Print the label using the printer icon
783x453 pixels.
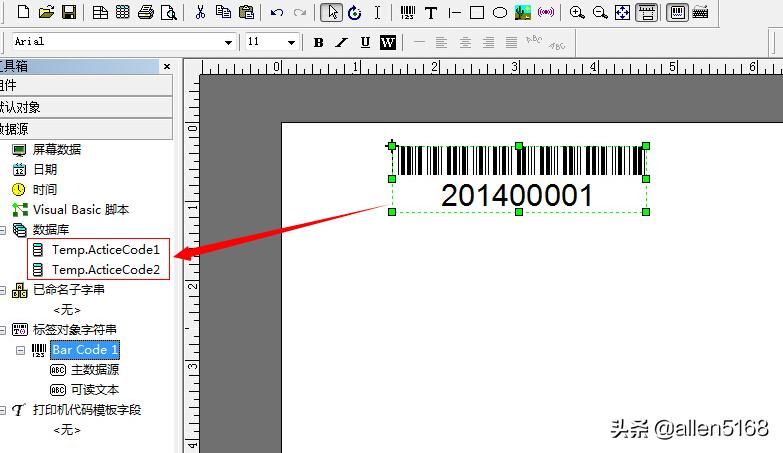tap(146, 12)
